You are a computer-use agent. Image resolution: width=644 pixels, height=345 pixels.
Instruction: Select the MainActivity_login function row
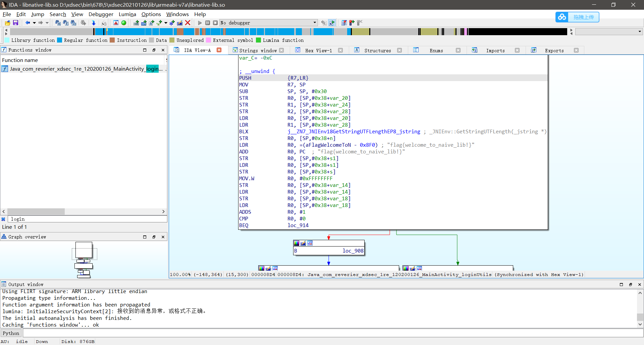click(x=84, y=69)
